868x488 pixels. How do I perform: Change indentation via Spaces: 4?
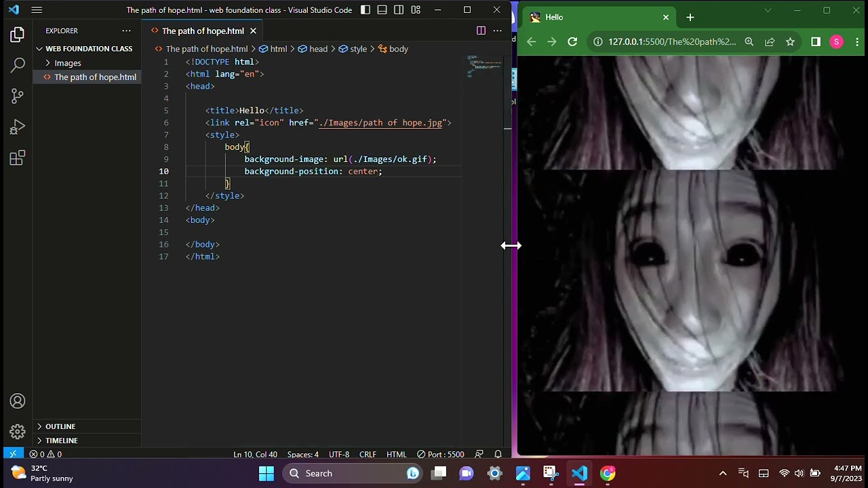302,454
